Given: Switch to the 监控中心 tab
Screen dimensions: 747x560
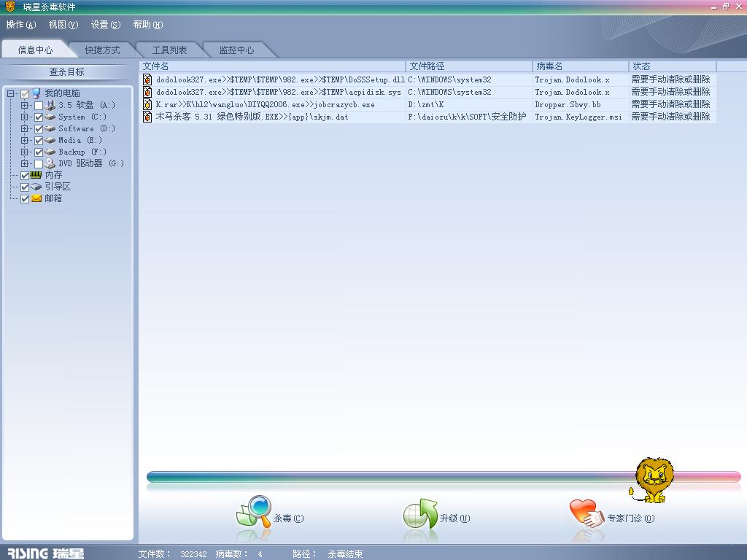Looking at the screenshot, I should [237, 50].
